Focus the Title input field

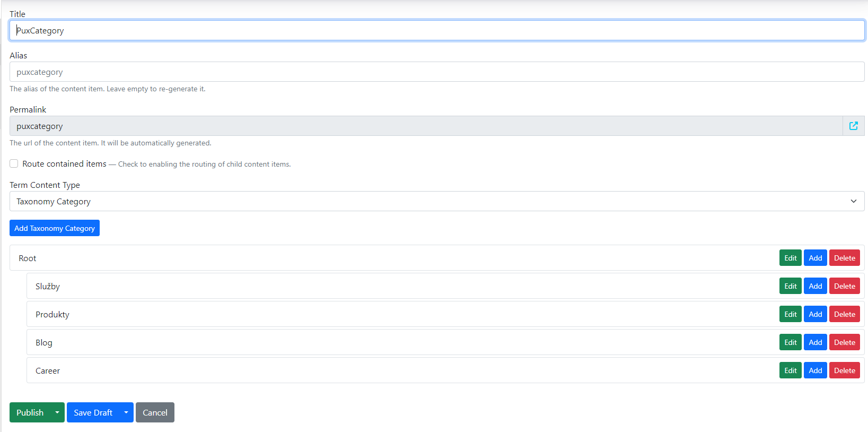436,31
